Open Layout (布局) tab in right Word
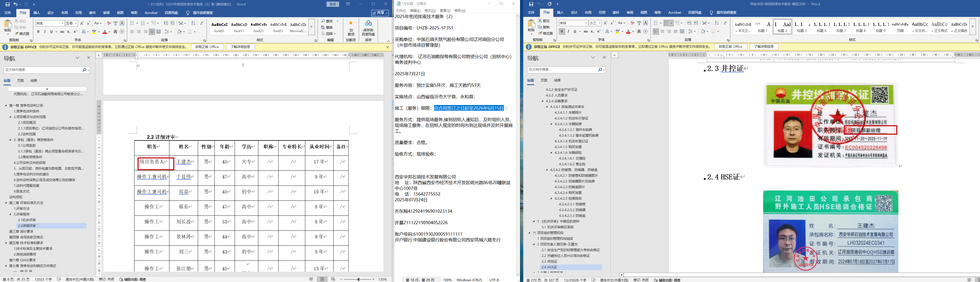The height and width of the screenshot is (282, 980). [588, 13]
